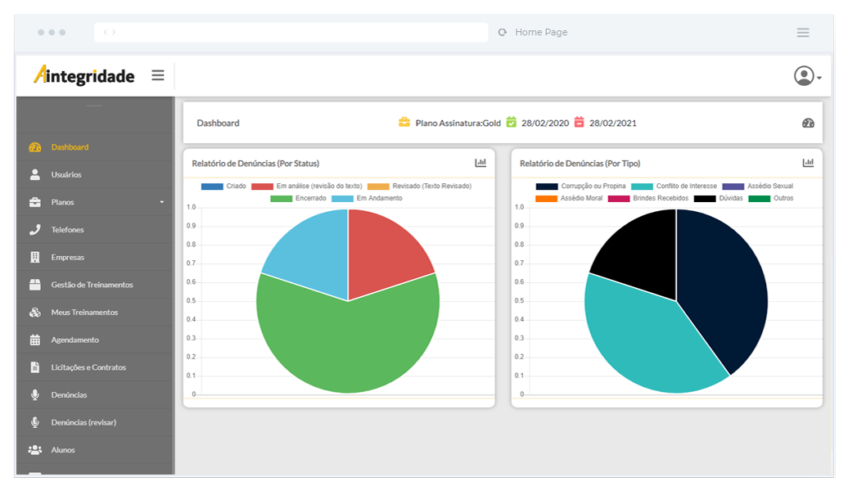Image resolution: width=848 pixels, height=504 pixels.
Task: Click the Telefones phone icon
Action: pos(35,230)
